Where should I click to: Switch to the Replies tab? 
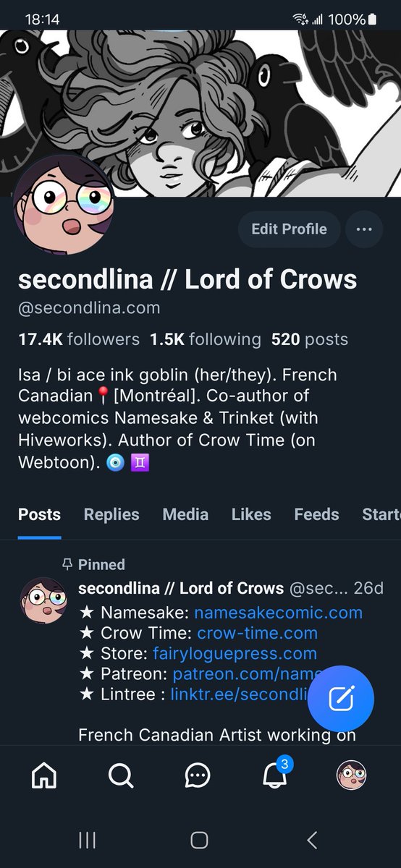click(111, 514)
